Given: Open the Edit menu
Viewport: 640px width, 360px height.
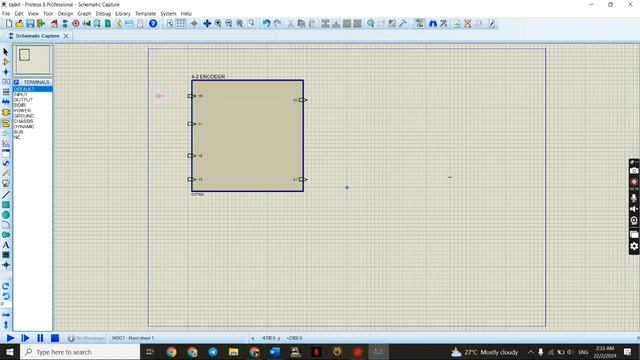Looking at the screenshot, I should (19, 13).
